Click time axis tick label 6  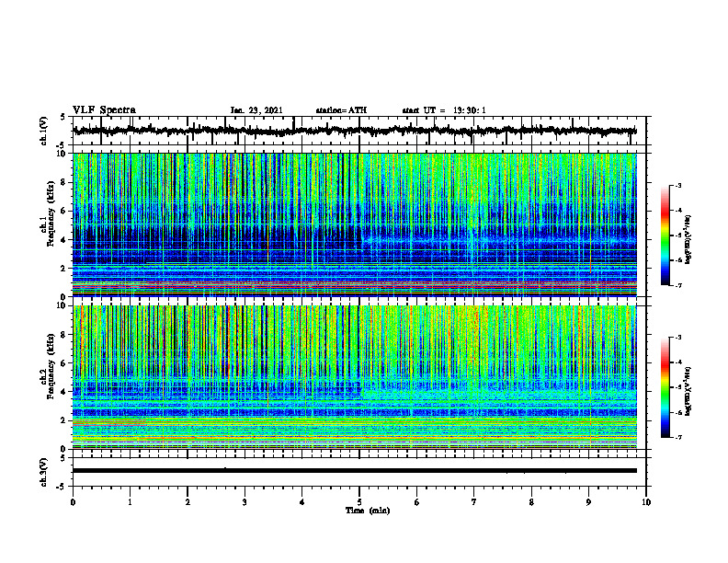click(417, 502)
